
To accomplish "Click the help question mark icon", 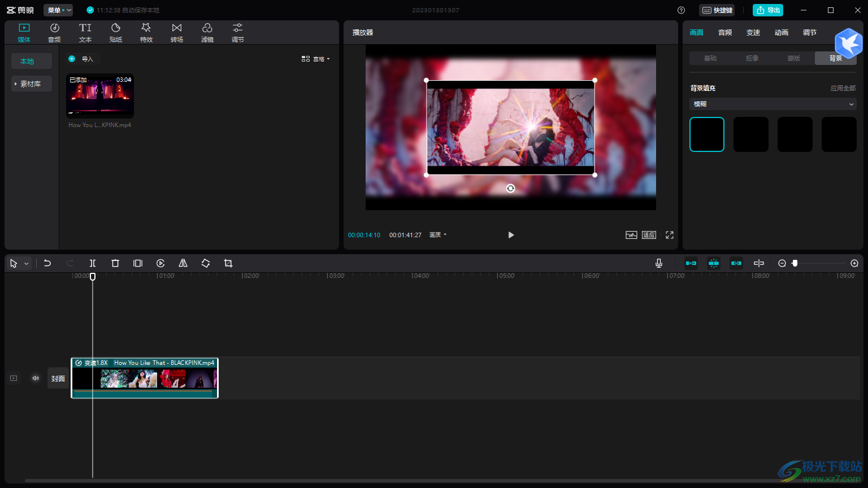I will [x=681, y=10].
